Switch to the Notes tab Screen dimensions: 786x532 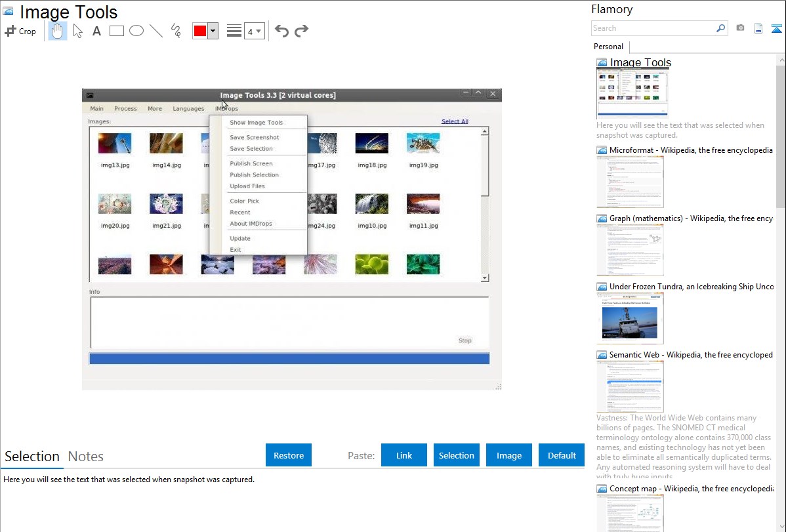click(x=86, y=457)
